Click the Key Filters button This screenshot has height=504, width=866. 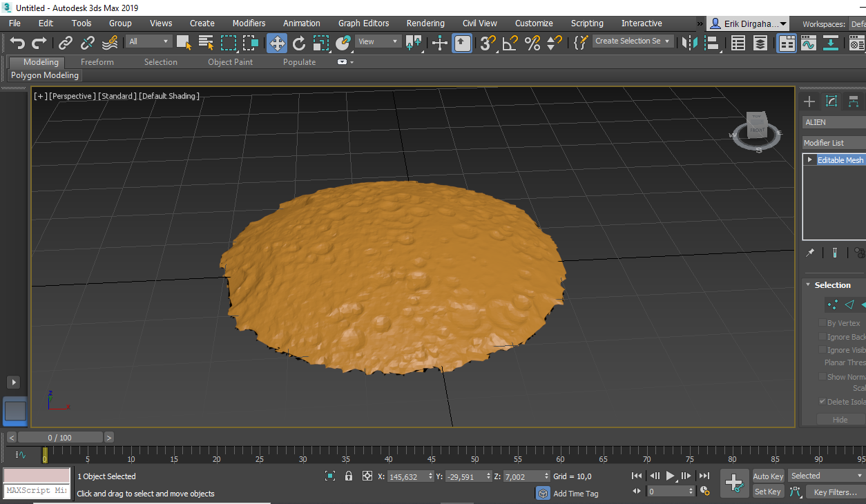[x=835, y=492]
